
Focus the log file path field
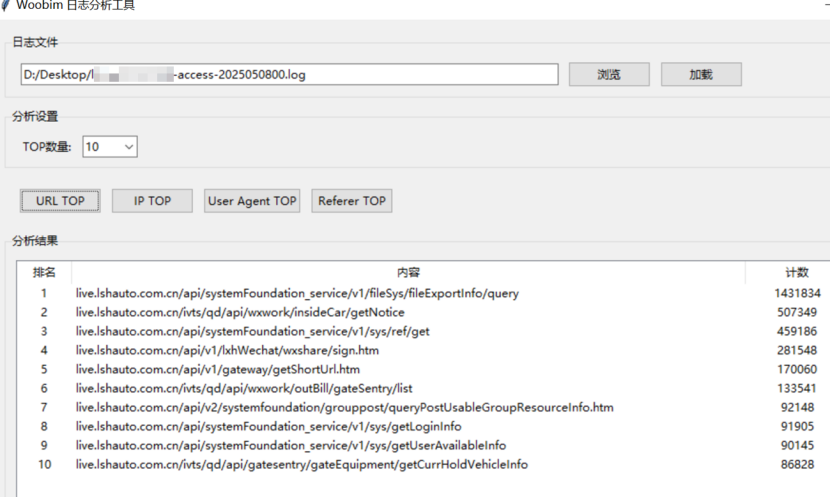[289, 74]
